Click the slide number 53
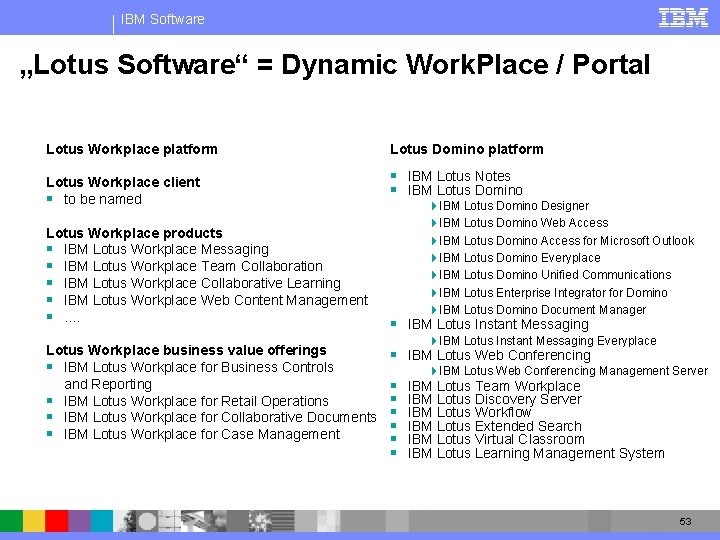Viewport: 720px width, 540px height. pyautogui.click(x=685, y=521)
